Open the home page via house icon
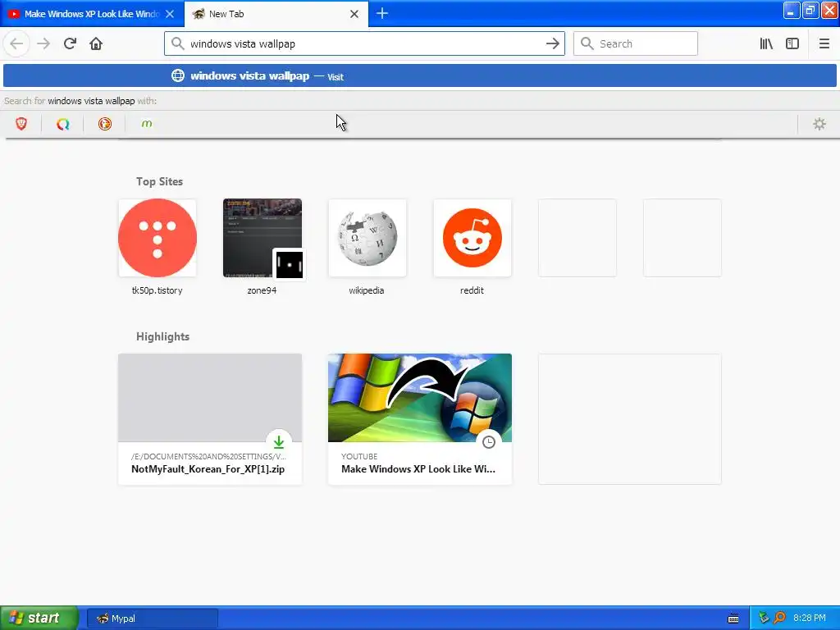The width and height of the screenshot is (840, 630). [x=96, y=44]
